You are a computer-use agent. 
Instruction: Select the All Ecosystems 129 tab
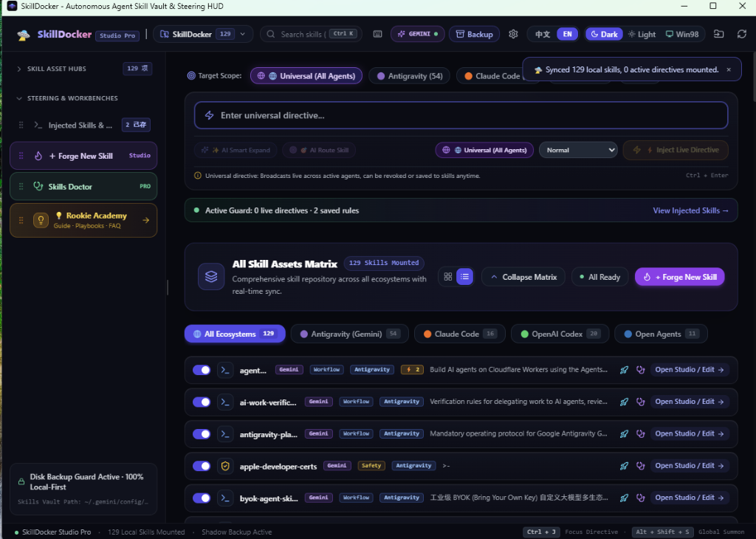click(x=235, y=334)
